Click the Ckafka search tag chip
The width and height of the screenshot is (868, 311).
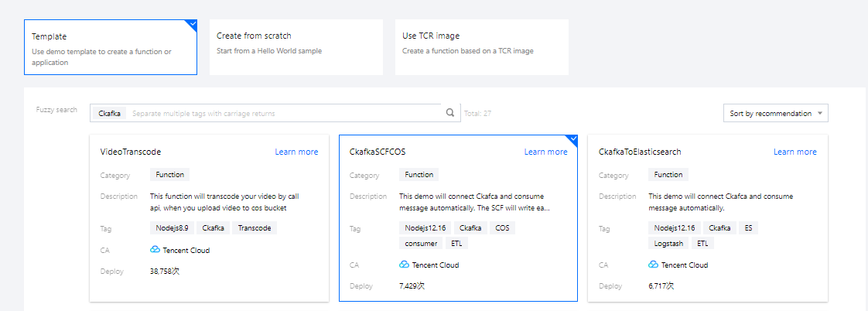click(110, 113)
